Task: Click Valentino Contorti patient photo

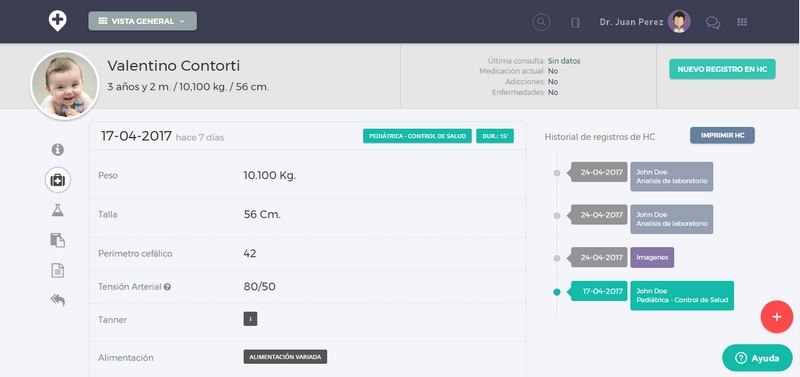Action: [x=65, y=85]
